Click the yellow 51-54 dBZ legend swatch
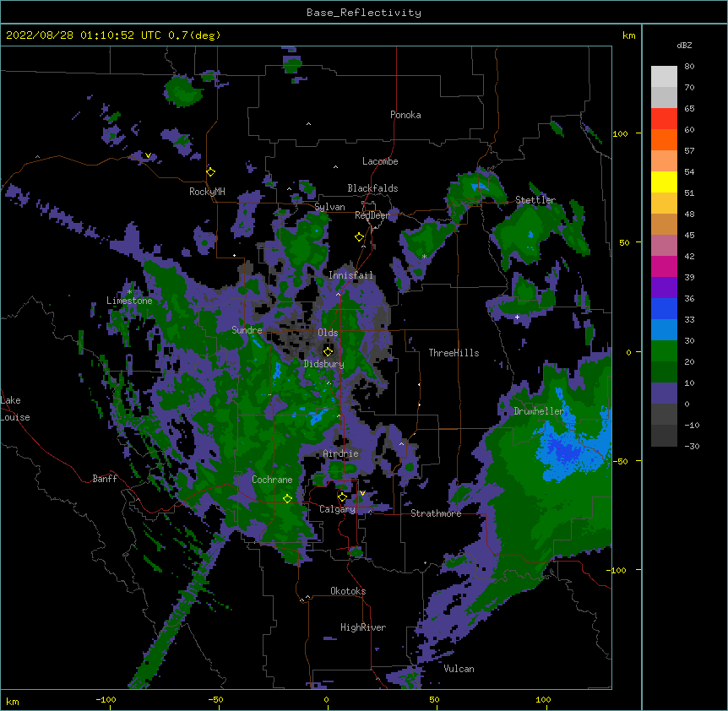728x711 pixels. [x=664, y=182]
